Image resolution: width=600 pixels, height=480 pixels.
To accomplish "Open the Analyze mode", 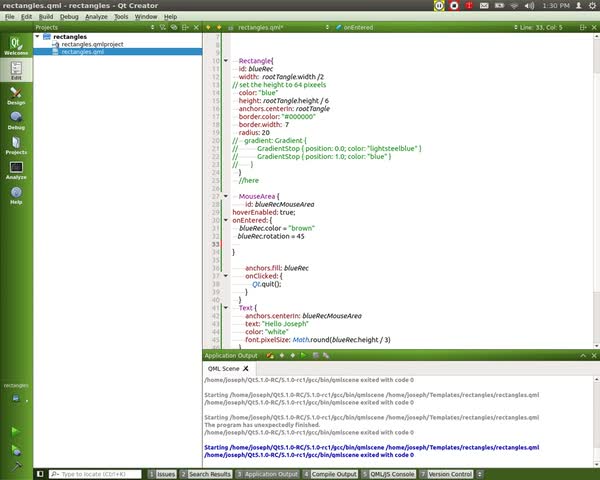I will [16, 170].
